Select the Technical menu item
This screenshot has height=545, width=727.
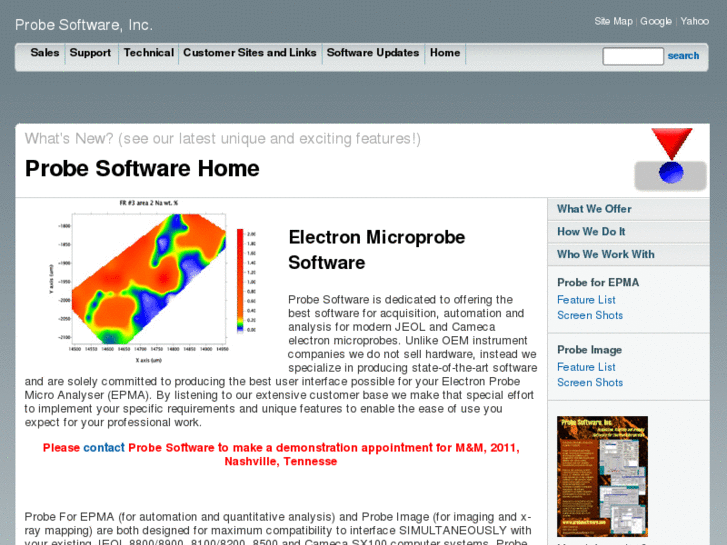[148, 53]
